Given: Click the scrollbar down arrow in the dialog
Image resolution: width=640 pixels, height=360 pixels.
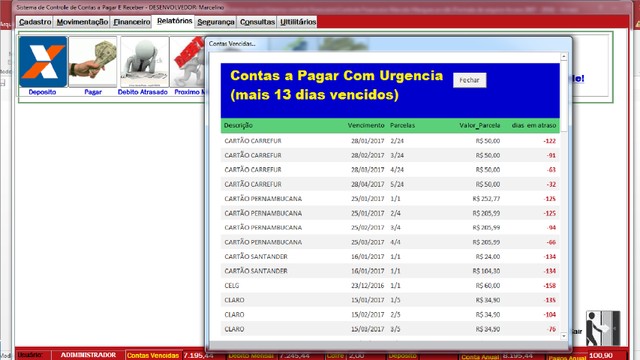Looking at the screenshot, I should point(564,336).
